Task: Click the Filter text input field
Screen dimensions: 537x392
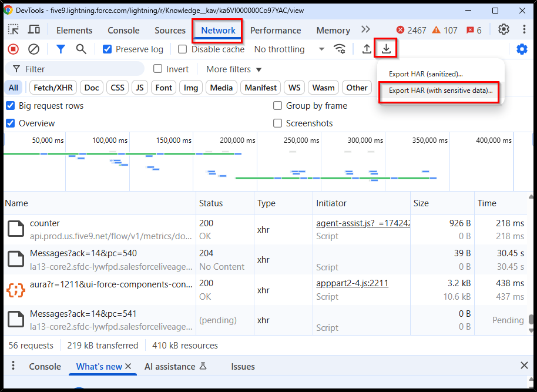Action: [75, 69]
